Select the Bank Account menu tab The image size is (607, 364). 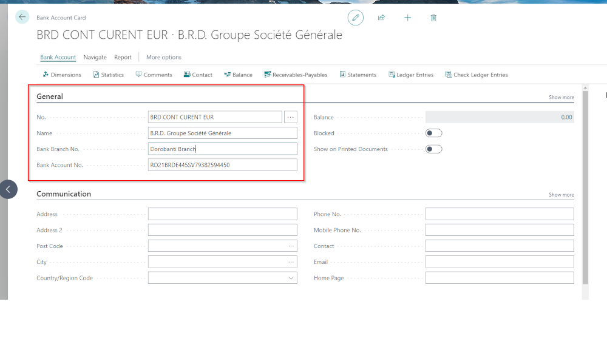tap(58, 57)
